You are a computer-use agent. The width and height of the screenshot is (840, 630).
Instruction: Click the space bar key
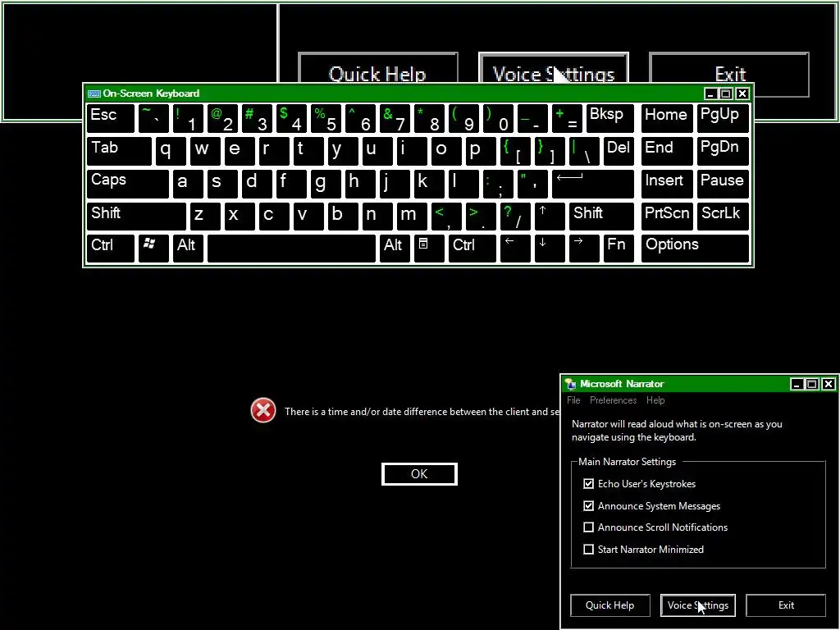click(291, 249)
